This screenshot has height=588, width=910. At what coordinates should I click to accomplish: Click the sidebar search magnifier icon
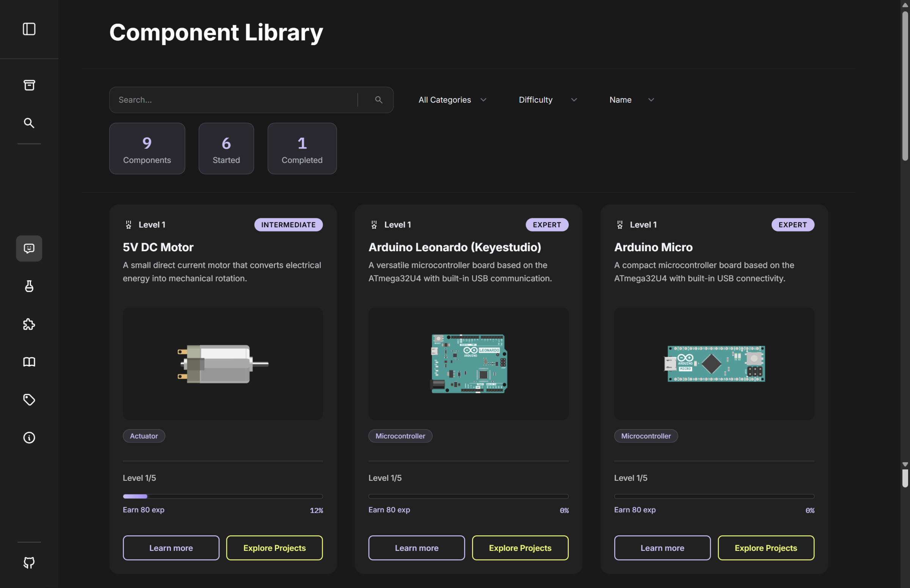(x=29, y=123)
